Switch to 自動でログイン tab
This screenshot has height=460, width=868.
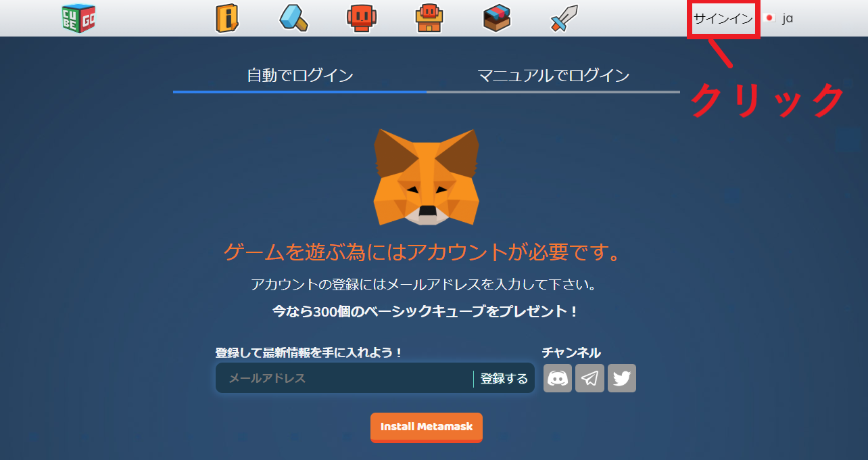[x=299, y=76]
